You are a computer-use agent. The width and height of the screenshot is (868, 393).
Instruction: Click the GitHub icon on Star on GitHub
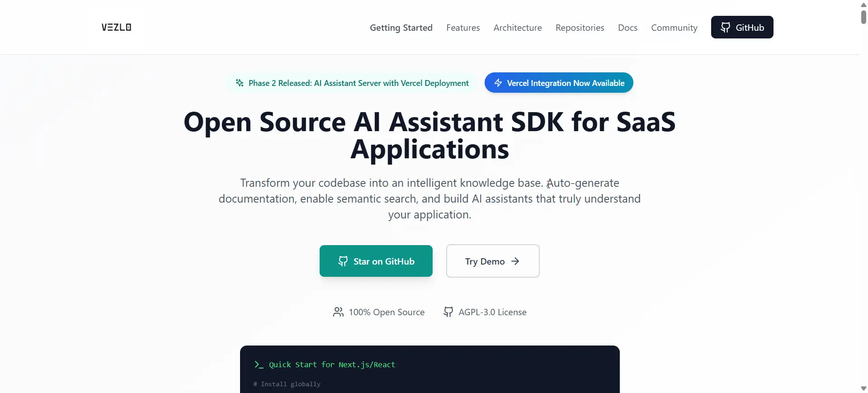343,261
